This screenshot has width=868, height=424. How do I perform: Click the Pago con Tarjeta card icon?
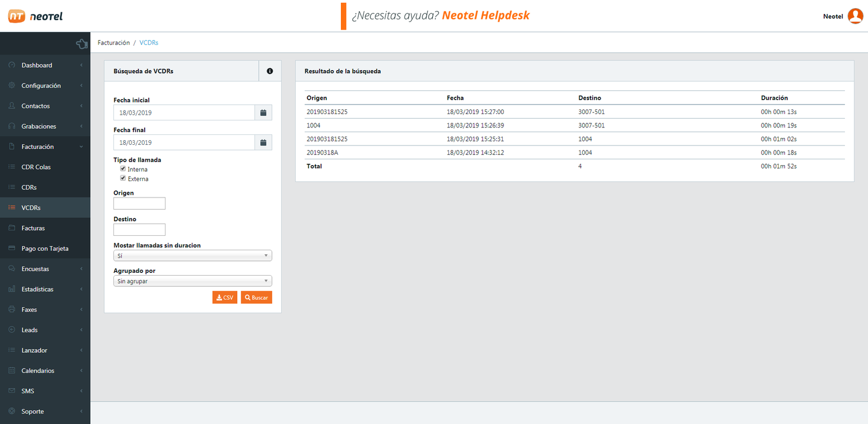click(x=12, y=248)
